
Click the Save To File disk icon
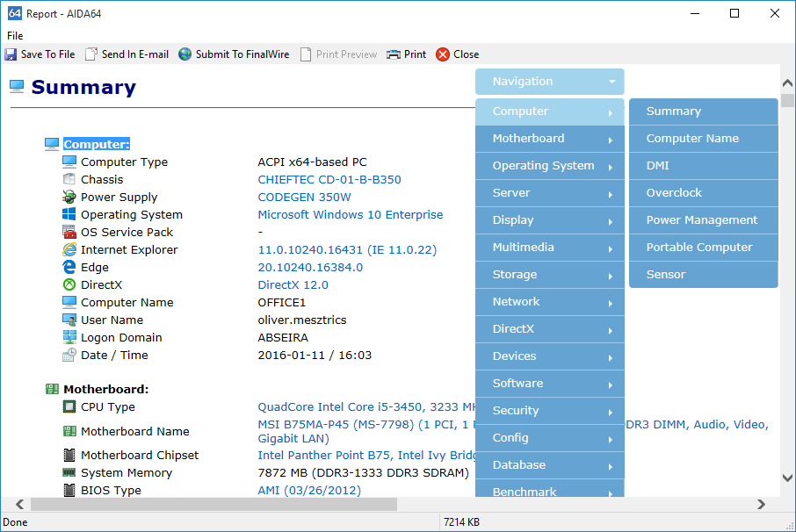coord(11,54)
